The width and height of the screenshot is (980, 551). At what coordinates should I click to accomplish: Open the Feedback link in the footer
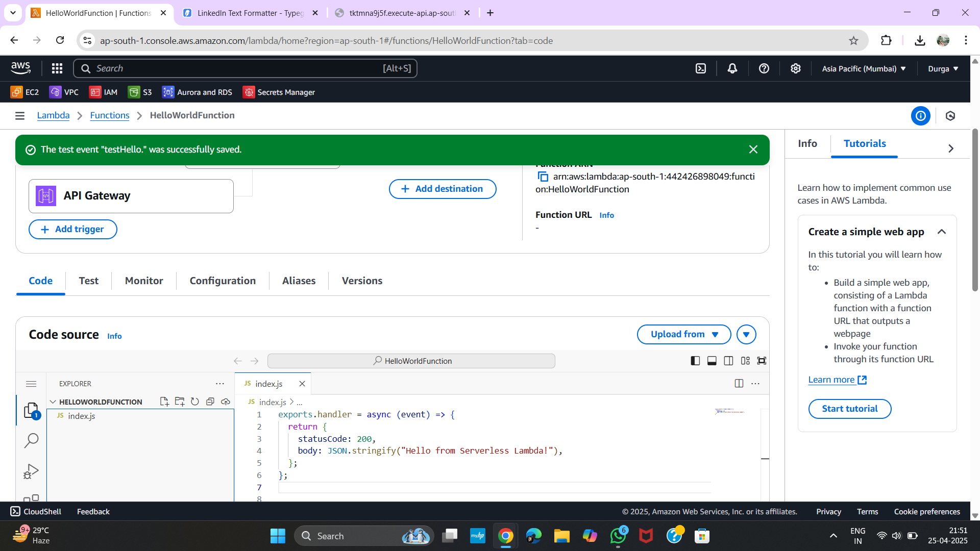(x=93, y=512)
